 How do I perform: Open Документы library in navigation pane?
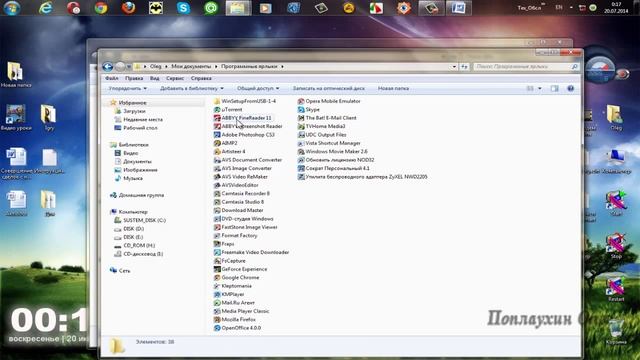click(x=133, y=161)
